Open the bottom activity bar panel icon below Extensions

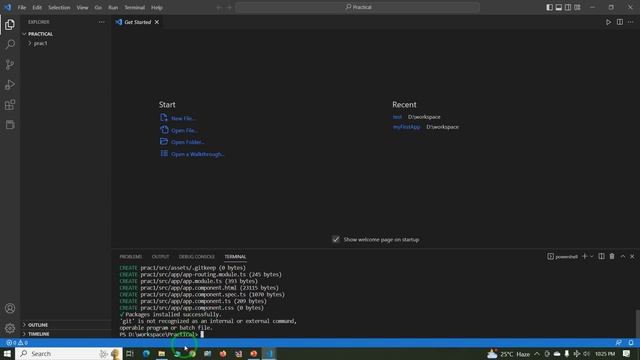point(10,124)
